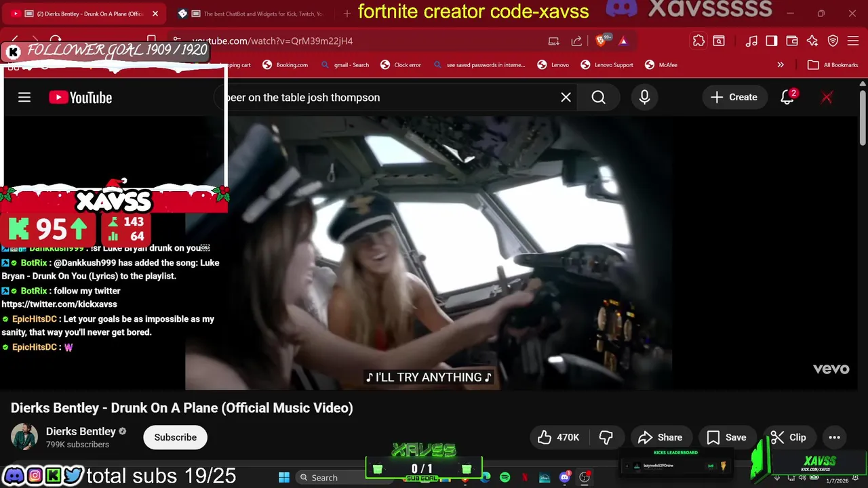Create a clip from the video

(789, 438)
